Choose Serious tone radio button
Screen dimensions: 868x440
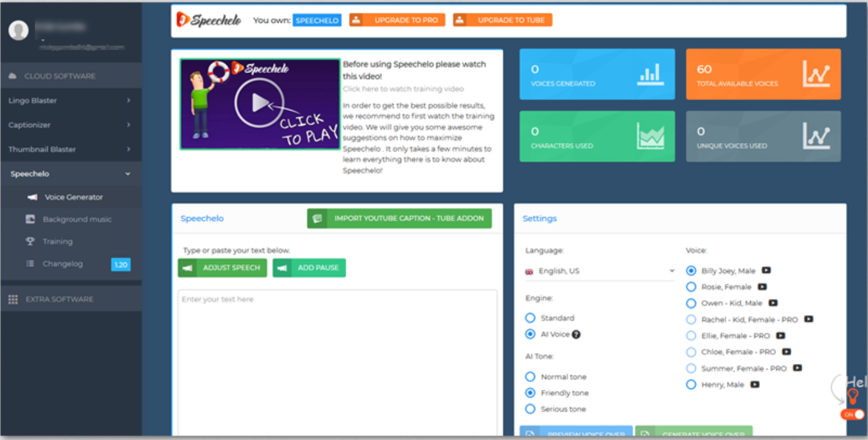(530, 409)
